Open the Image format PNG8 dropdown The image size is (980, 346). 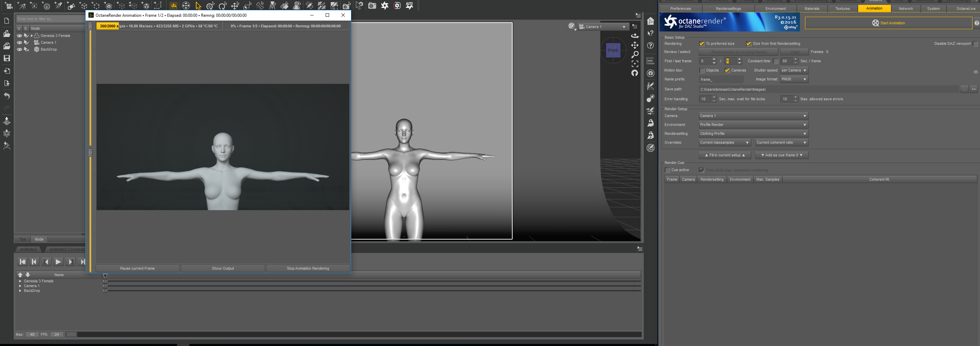[794, 79]
